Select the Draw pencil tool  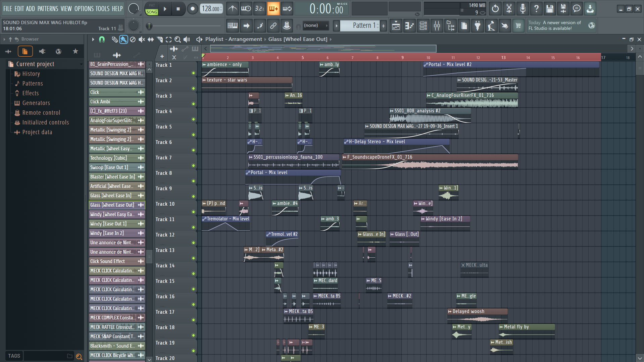click(x=114, y=40)
